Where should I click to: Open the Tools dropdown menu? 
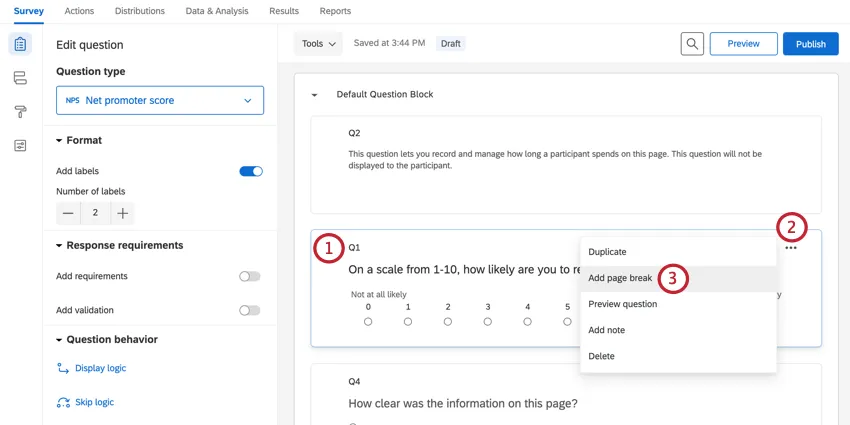coord(318,44)
